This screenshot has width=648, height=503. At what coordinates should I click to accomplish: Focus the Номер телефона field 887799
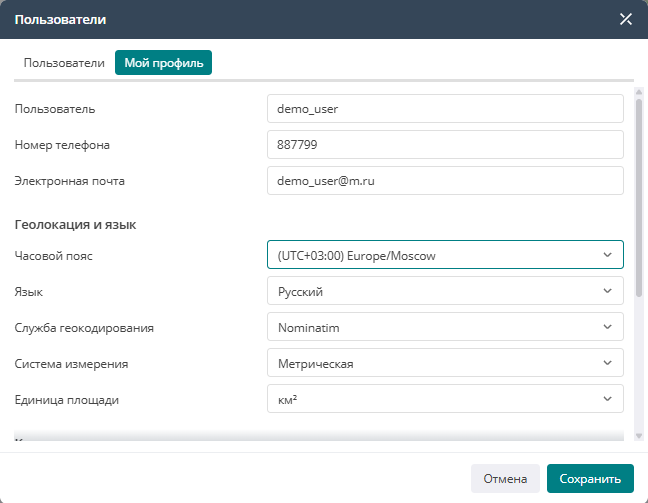pos(445,145)
